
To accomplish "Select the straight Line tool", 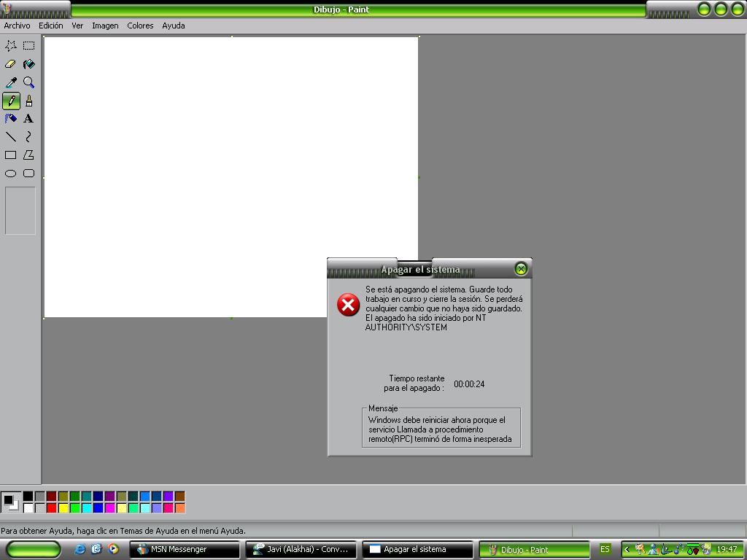I will click(x=11, y=136).
